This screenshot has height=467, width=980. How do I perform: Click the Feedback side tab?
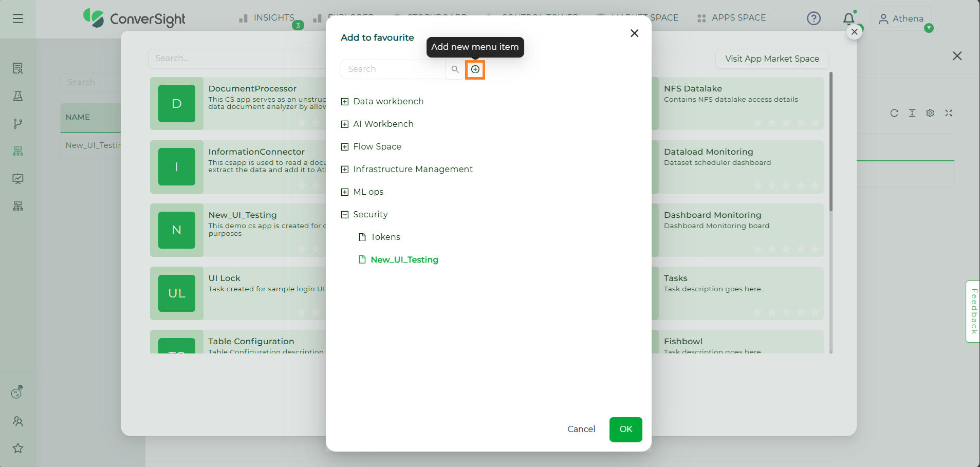973,311
